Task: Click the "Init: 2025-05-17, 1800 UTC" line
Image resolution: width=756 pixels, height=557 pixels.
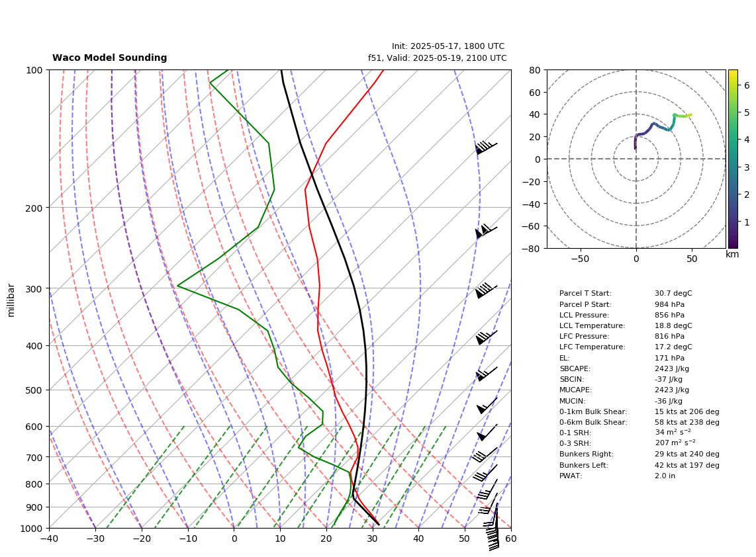Action: tap(448, 46)
